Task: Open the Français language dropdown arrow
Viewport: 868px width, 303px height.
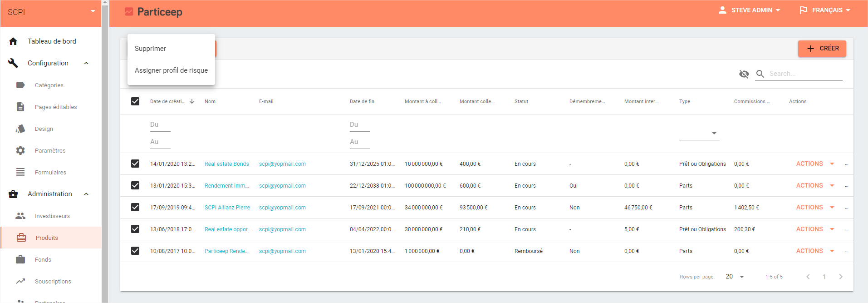Action: [x=848, y=10]
